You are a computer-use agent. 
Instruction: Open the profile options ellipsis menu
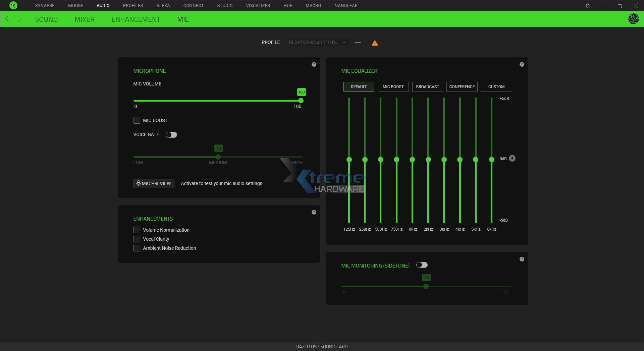358,43
